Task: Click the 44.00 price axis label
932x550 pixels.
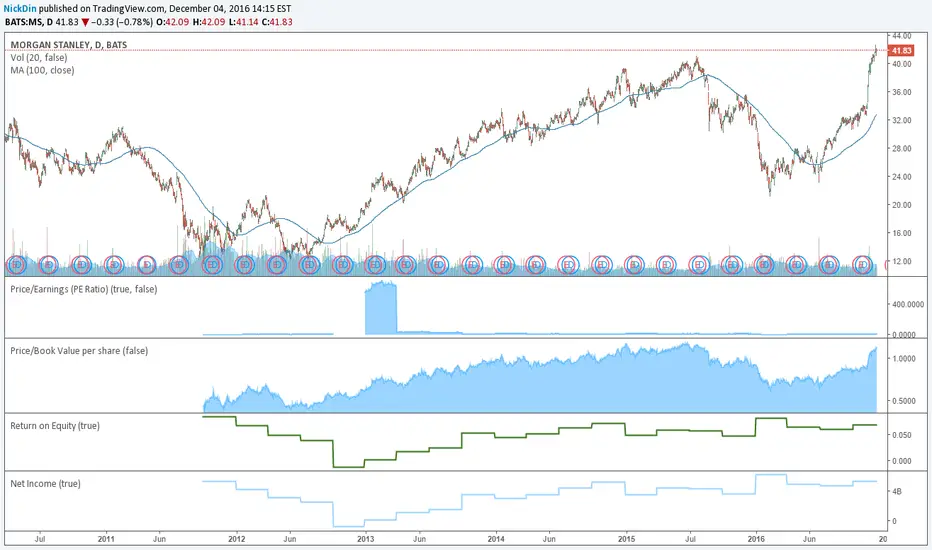Action: (902, 36)
